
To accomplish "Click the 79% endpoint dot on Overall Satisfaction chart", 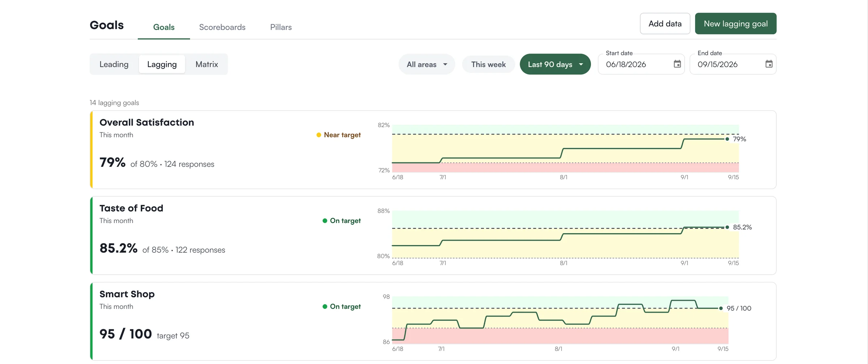I will pos(727,139).
